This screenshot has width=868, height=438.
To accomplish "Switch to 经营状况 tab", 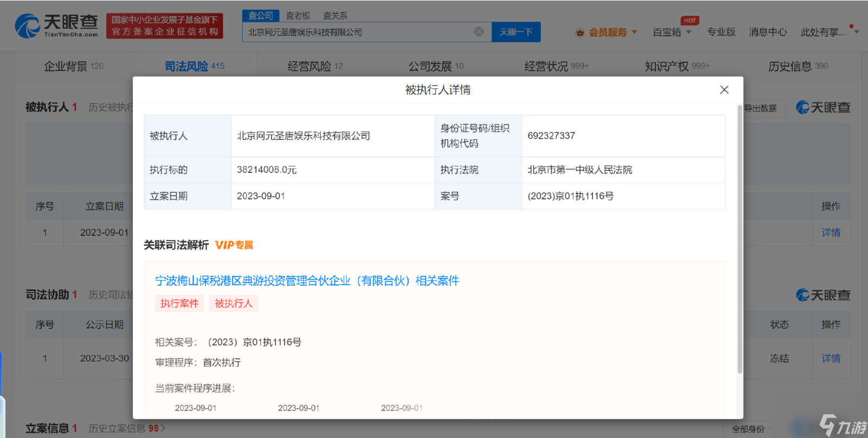I will [x=557, y=66].
